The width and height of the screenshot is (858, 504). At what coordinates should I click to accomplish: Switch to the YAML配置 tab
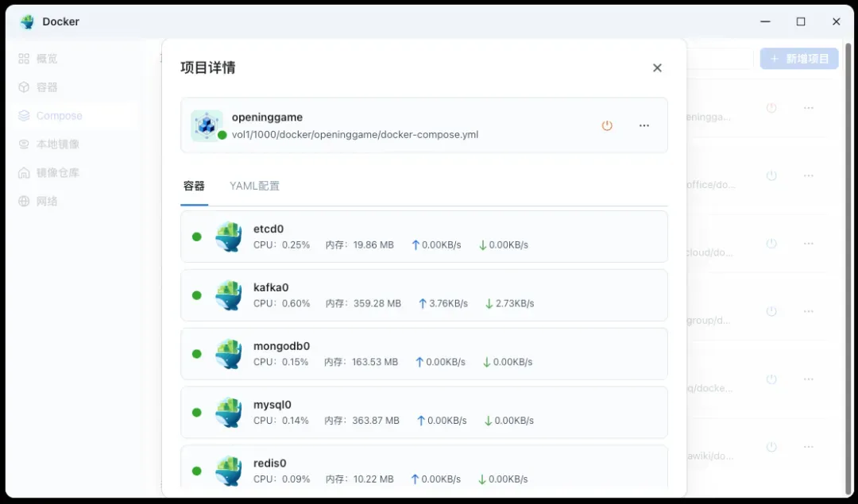click(254, 186)
